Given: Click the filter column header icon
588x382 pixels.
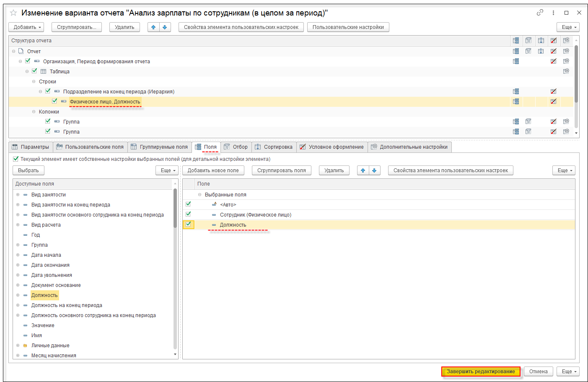Looking at the screenshot, I should click(528, 41).
